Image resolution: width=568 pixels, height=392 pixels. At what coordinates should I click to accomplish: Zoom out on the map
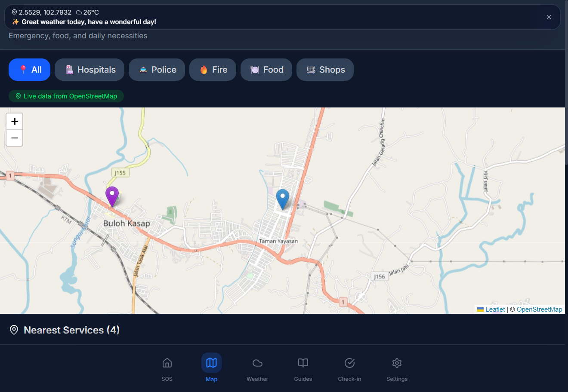point(15,138)
